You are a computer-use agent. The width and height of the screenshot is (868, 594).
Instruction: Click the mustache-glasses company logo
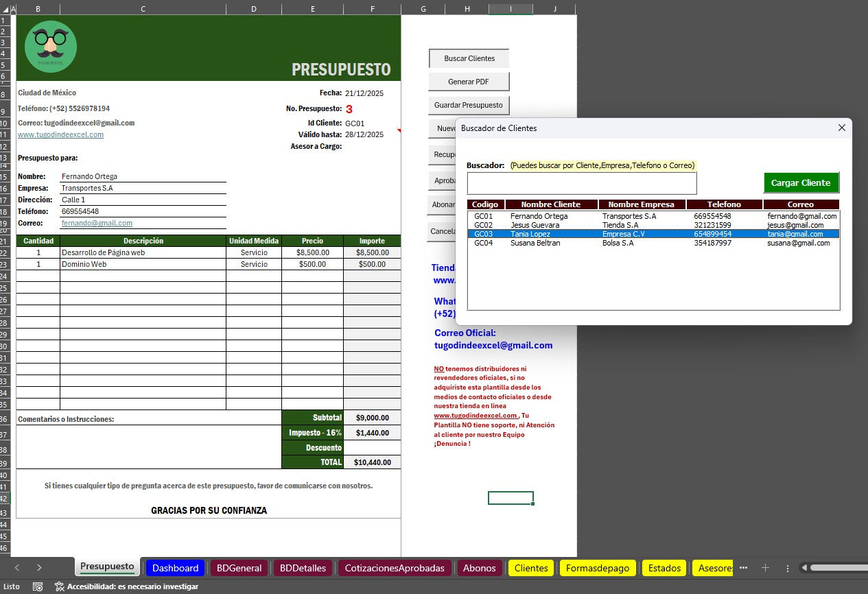51,46
